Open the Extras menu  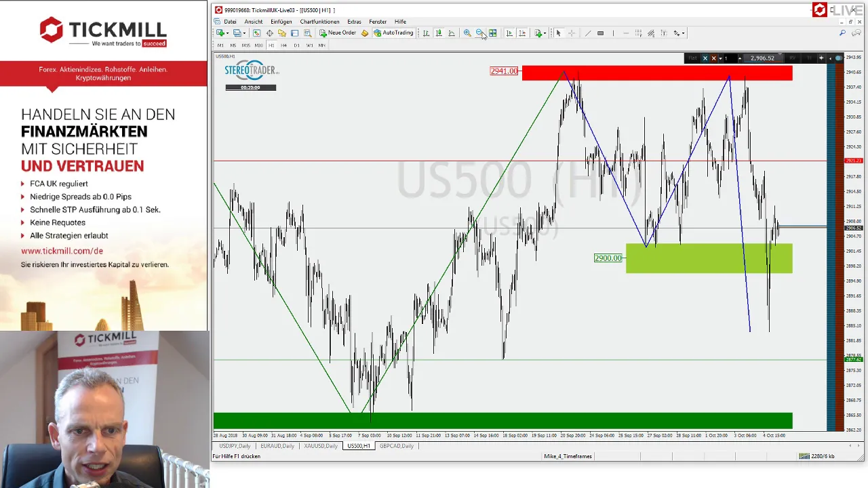point(354,22)
